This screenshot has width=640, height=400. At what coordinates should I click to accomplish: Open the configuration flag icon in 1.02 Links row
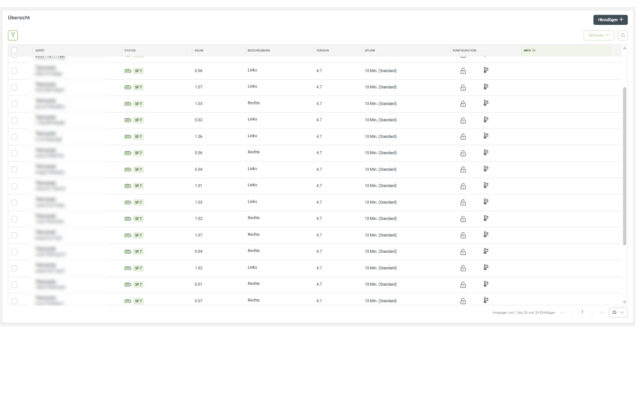pyautogui.click(x=486, y=268)
